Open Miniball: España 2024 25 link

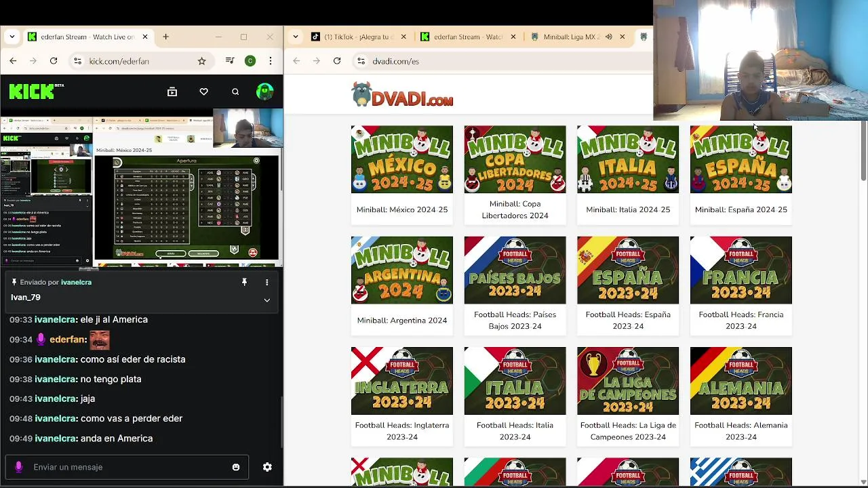coord(741,209)
